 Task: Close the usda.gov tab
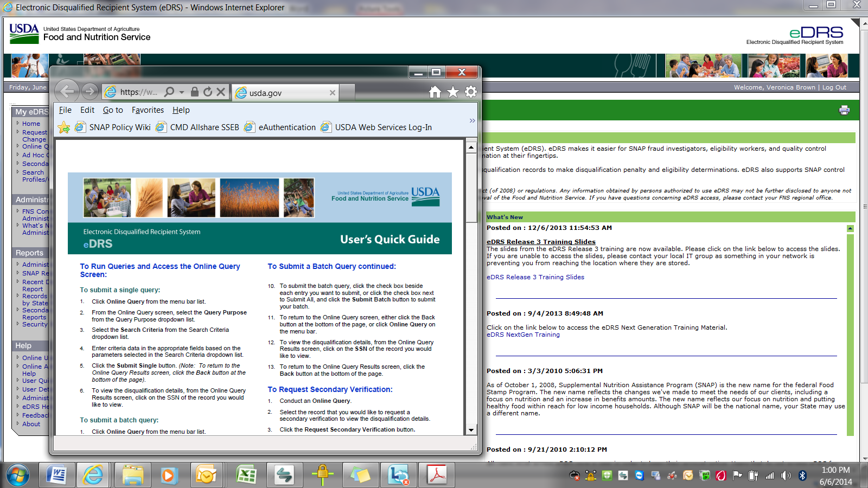coord(333,93)
